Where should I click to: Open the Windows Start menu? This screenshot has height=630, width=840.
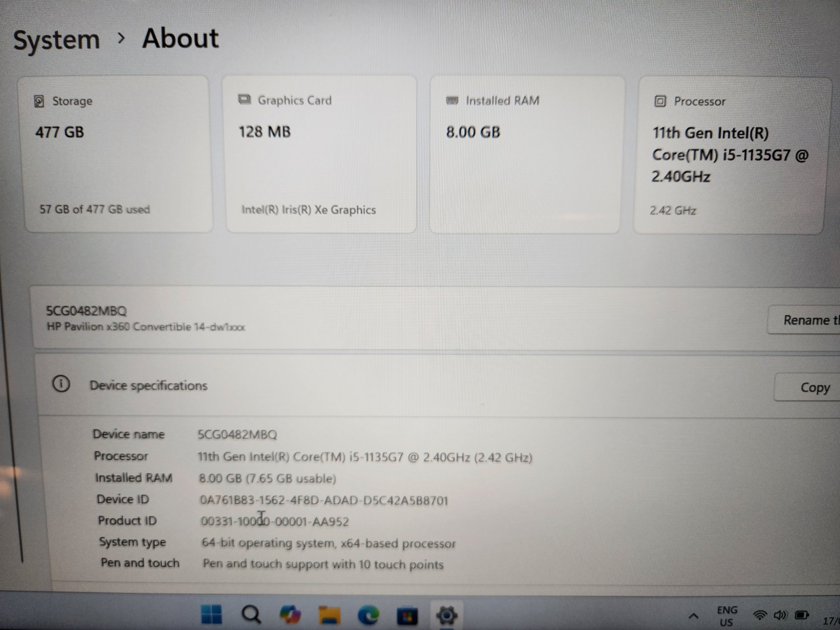[212, 614]
